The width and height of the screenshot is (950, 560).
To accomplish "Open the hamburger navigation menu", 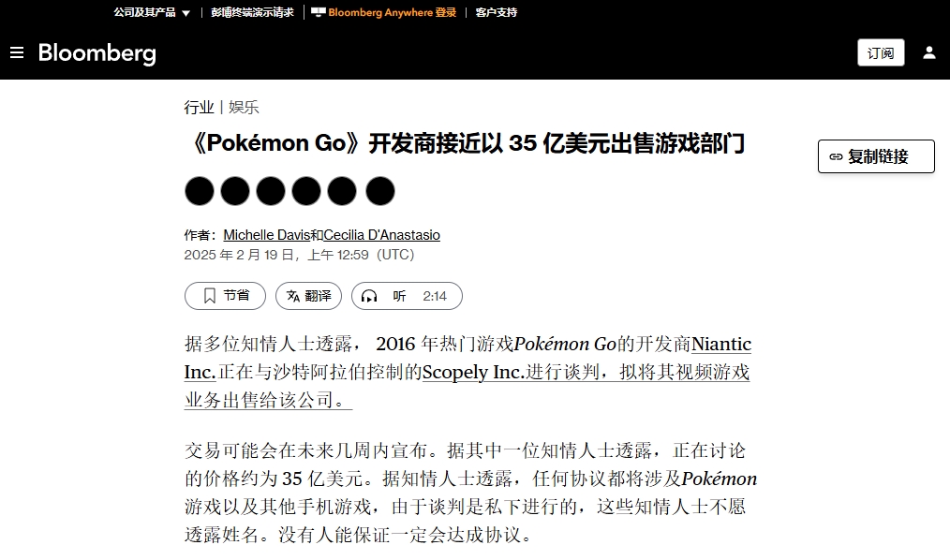I will click(x=17, y=52).
